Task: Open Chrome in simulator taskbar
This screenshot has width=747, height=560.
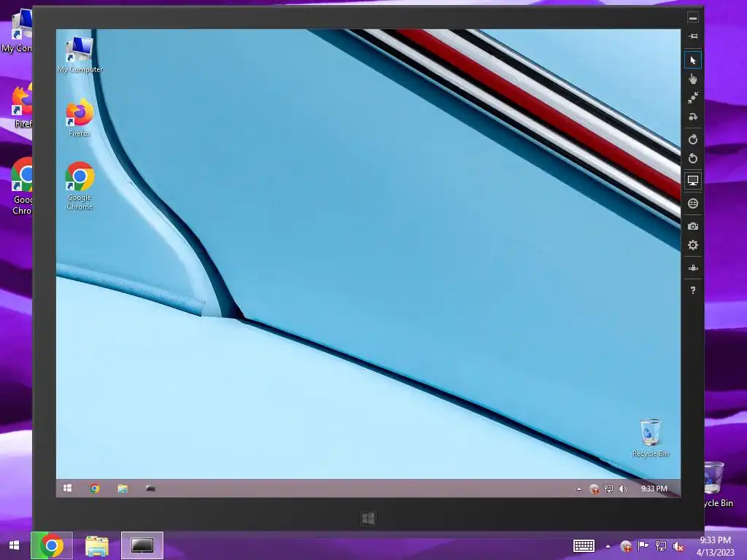Action: point(95,489)
